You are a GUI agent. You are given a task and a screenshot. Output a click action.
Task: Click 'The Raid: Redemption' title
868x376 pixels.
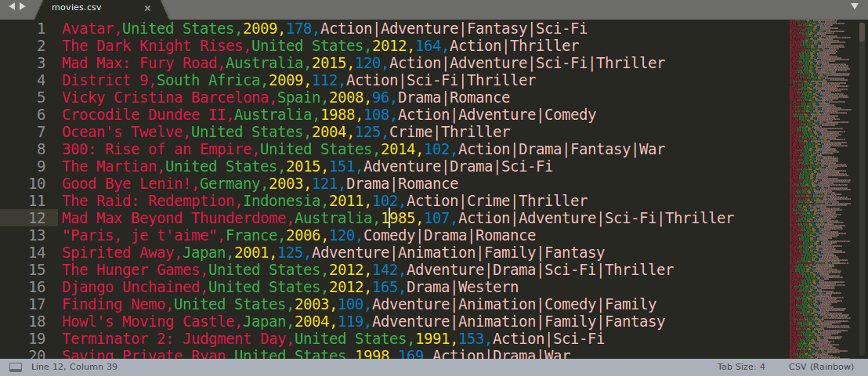click(x=148, y=201)
